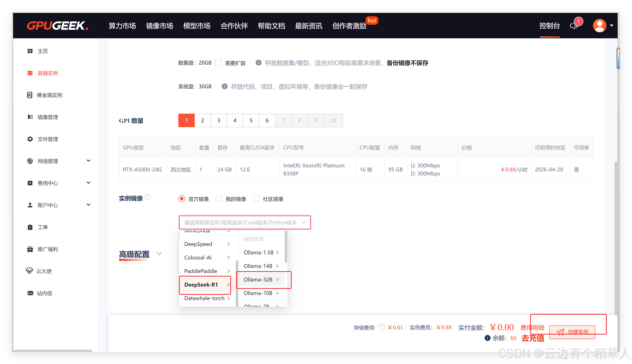Expand the 高级配置 section chevron
The image size is (632, 364).
(159, 254)
